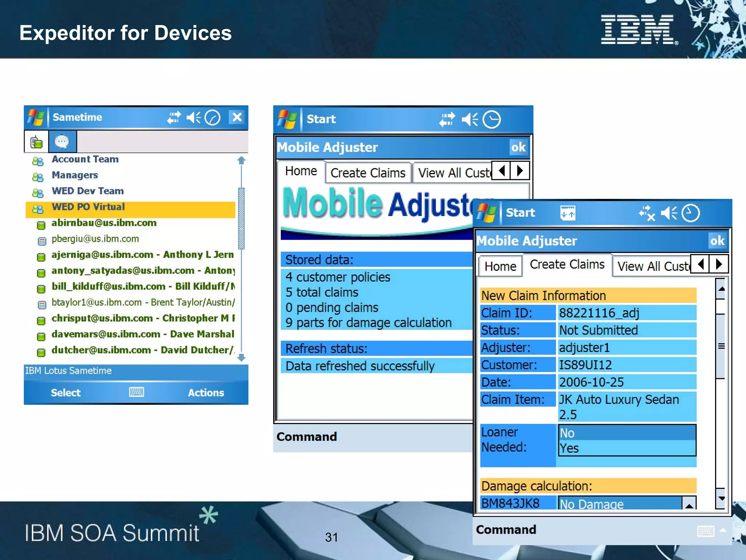Viewport: 746px width, 560px height.
Task: Click ok in front Mobile Adjuster window
Action: [x=717, y=241]
